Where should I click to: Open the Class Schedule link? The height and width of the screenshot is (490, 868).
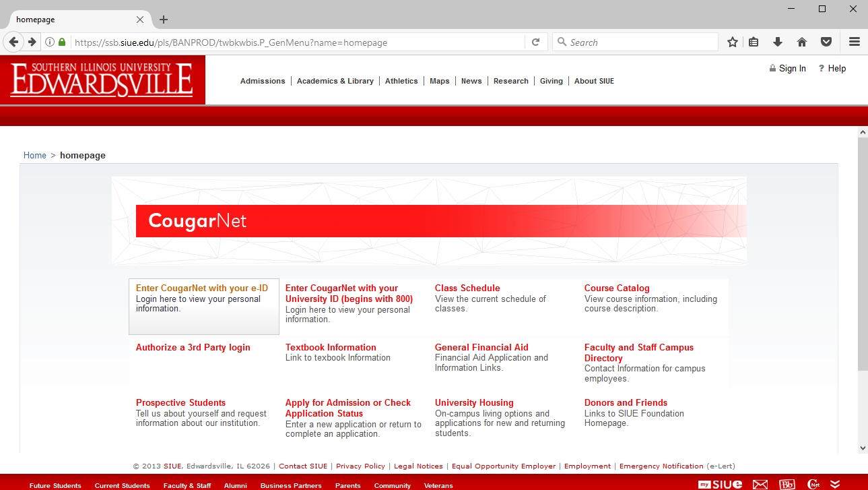(467, 288)
